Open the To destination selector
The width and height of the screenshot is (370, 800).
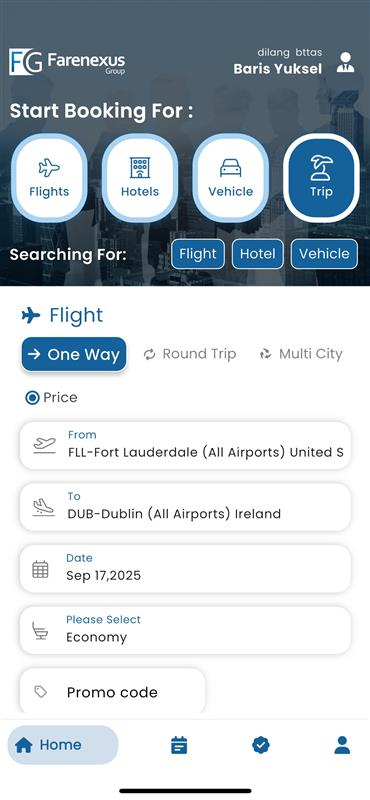coord(185,507)
